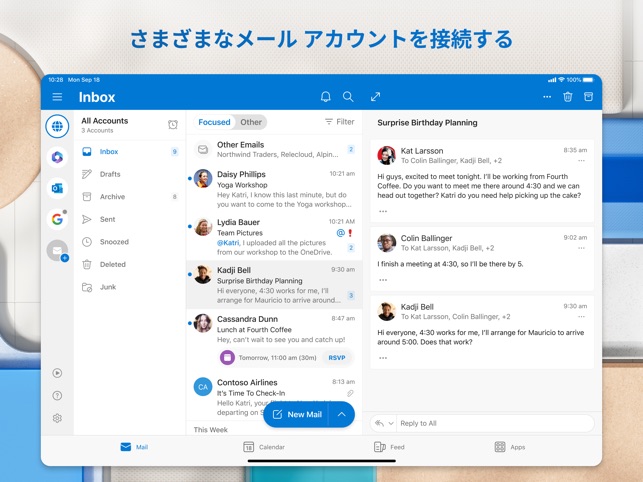643x482 pixels.
Task: Open more options on Kat Larsson message
Action: [581, 161]
